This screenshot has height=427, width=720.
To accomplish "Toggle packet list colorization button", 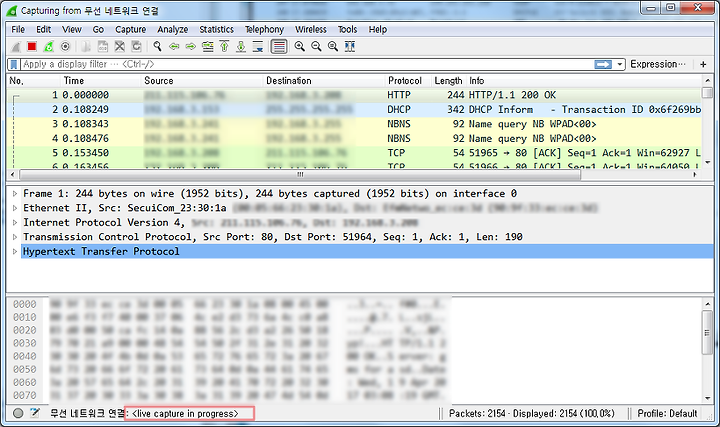I will coord(279,46).
